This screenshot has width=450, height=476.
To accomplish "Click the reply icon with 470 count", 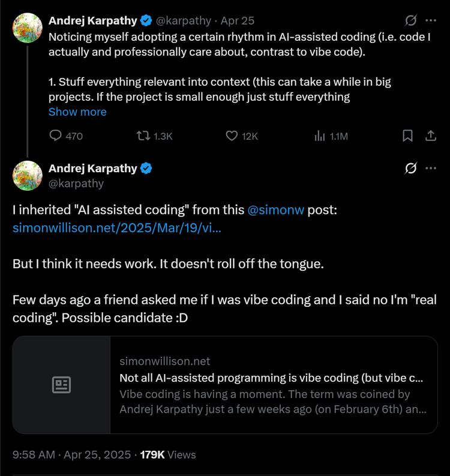I will coord(56,136).
